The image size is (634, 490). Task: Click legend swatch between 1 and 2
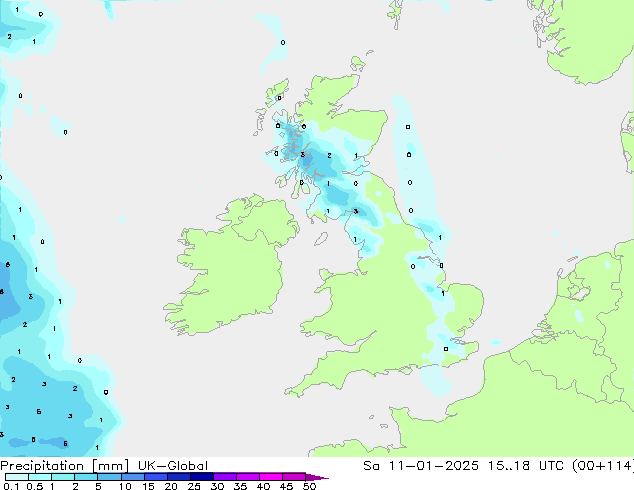point(63,477)
